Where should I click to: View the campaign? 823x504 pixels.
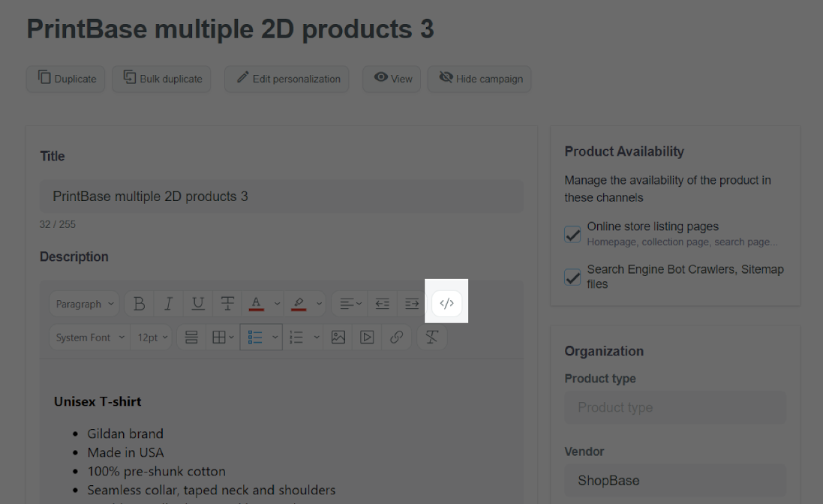click(392, 79)
